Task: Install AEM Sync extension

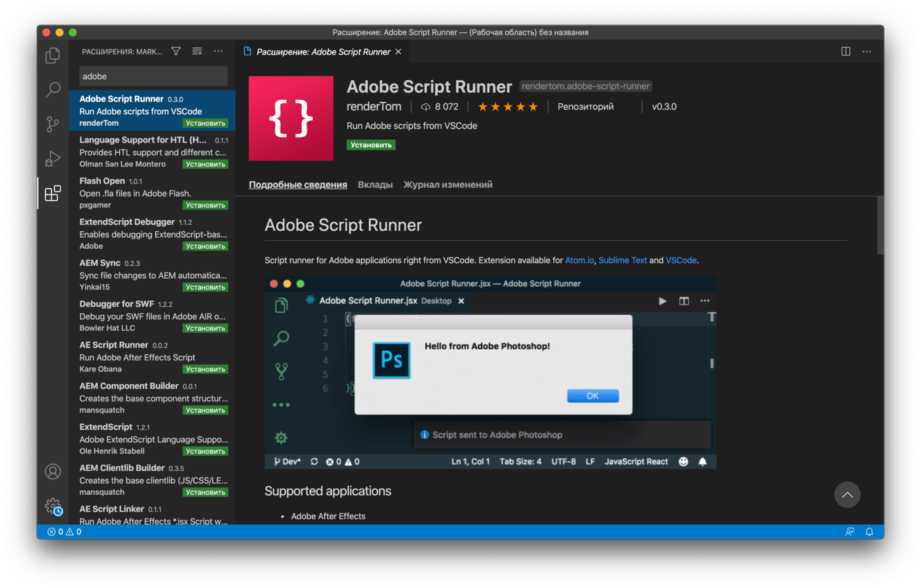Action: tap(206, 287)
